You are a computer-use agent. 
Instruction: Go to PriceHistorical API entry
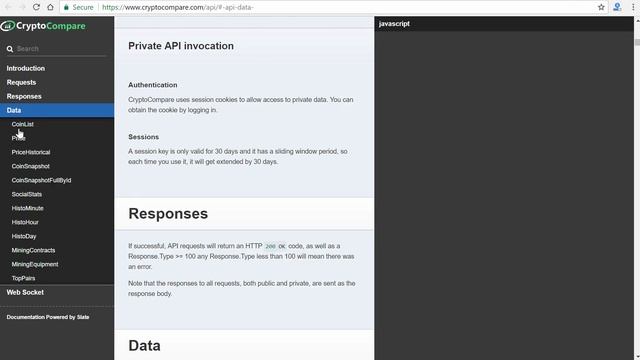pyautogui.click(x=31, y=152)
